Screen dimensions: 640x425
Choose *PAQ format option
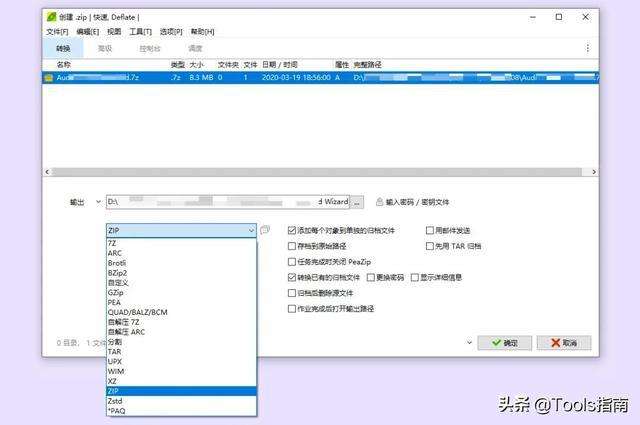pyautogui.click(x=181, y=411)
